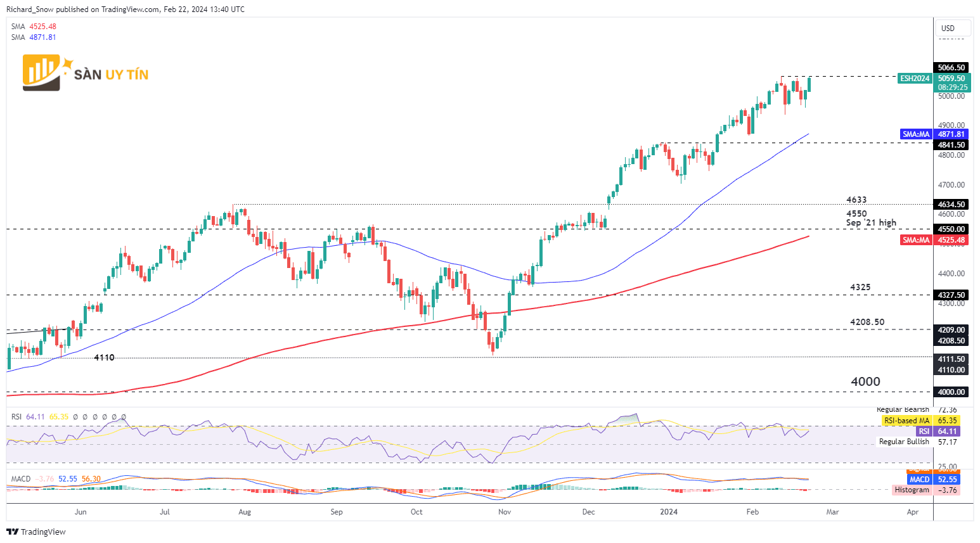
Task: Click the 5066.50 price axis label
Action: click(951, 68)
